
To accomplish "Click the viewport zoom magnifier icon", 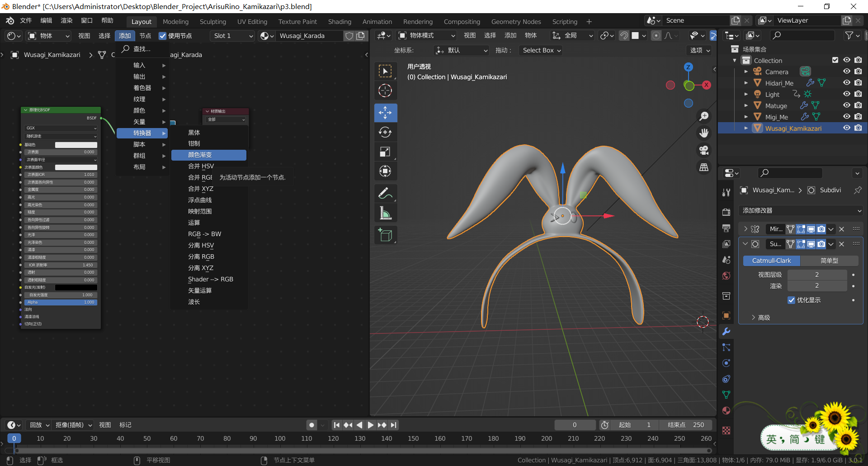I will (x=704, y=116).
